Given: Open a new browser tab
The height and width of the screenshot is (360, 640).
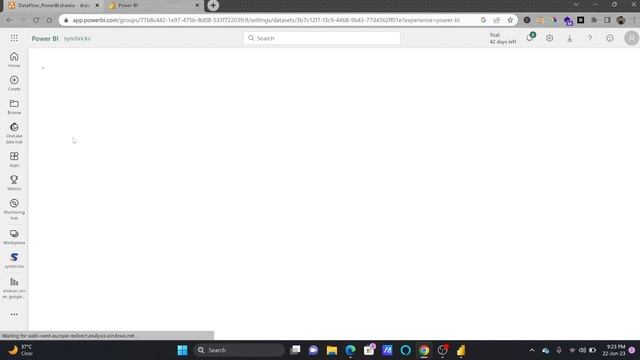Looking at the screenshot, I should 213,5.
